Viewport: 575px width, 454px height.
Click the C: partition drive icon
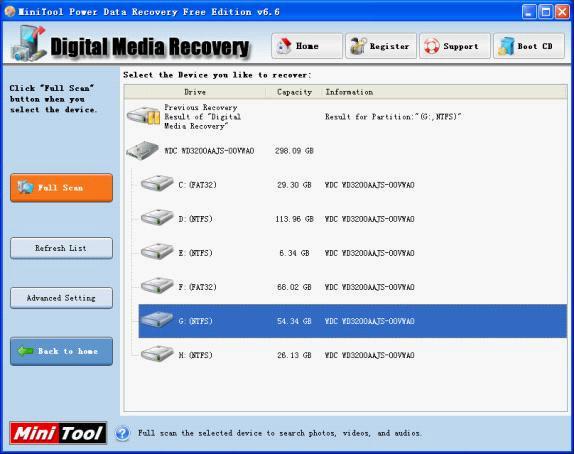[157, 183]
